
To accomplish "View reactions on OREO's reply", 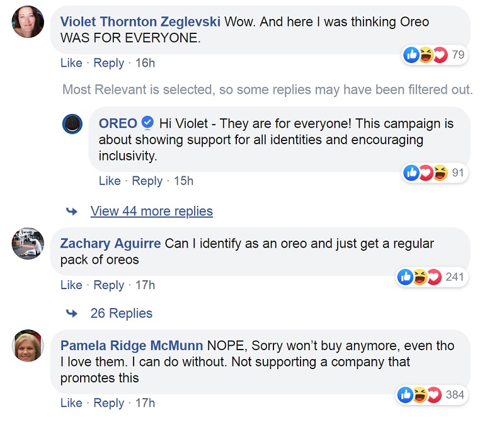I will 435,173.
